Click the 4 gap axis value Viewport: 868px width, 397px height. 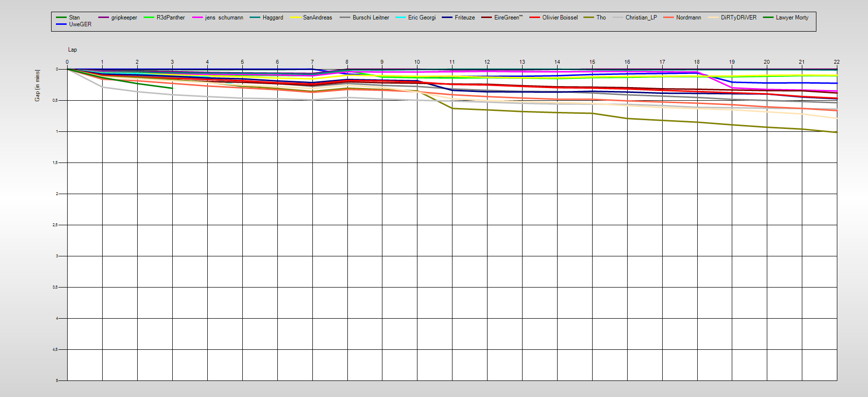pos(57,318)
